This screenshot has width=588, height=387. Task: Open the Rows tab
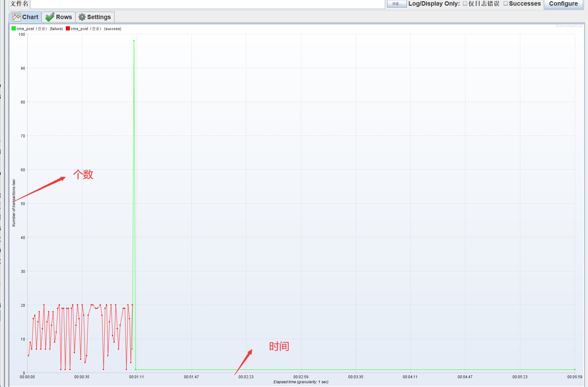(59, 17)
